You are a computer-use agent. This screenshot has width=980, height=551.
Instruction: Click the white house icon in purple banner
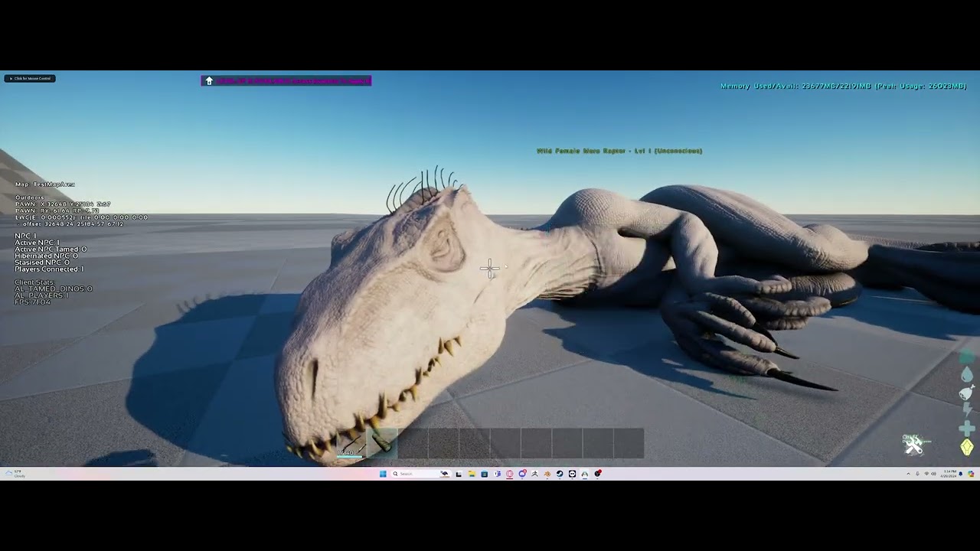point(209,80)
